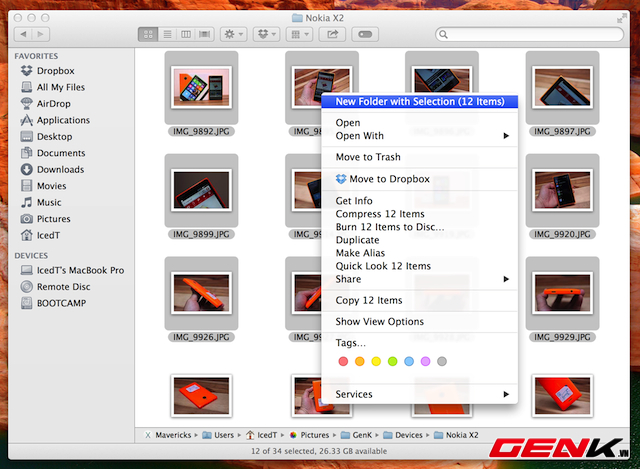Image resolution: width=640 pixels, height=469 pixels.
Task: Switch to list view in toolbar
Action: tap(167, 34)
